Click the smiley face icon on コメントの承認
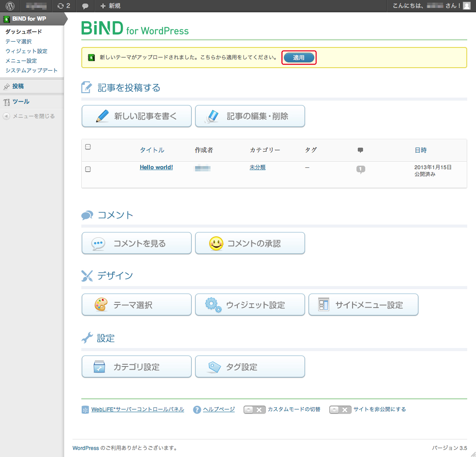 [216, 243]
